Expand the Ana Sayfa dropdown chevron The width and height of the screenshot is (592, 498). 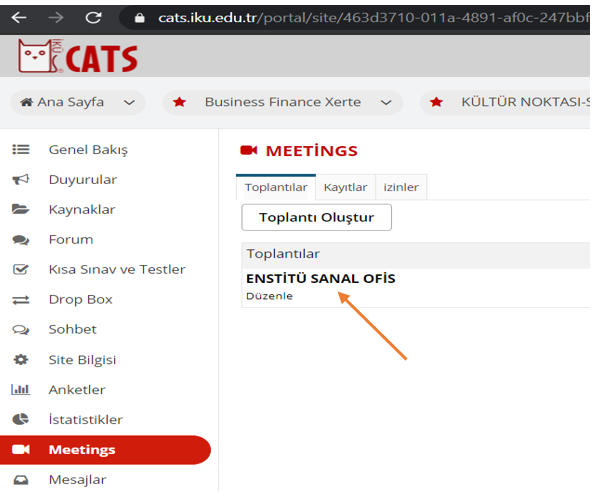(130, 103)
